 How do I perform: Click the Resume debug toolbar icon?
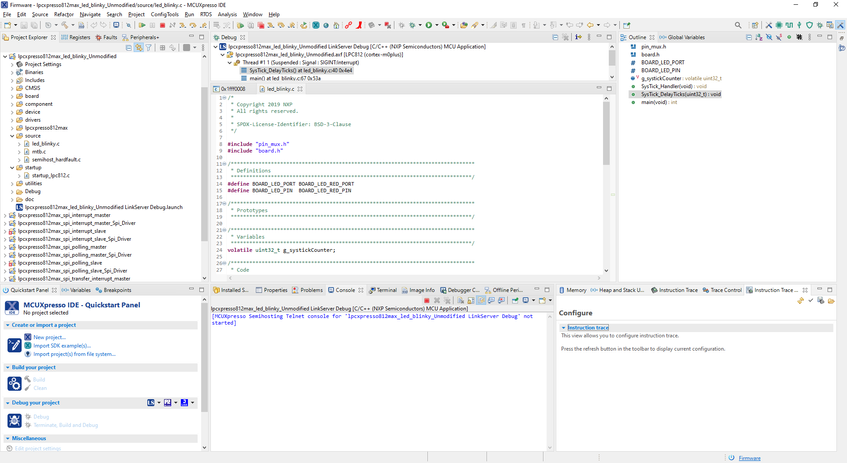click(142, 25)
